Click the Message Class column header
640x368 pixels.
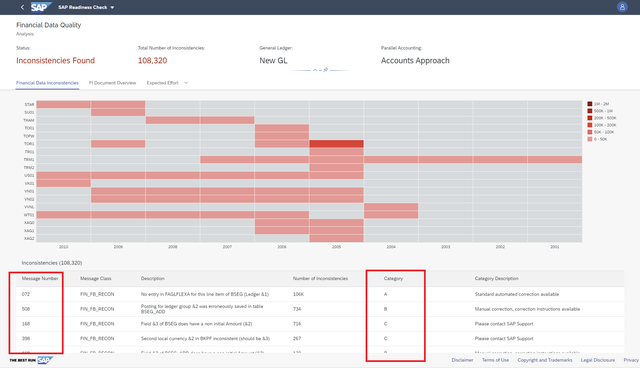(x=96, y=278)
